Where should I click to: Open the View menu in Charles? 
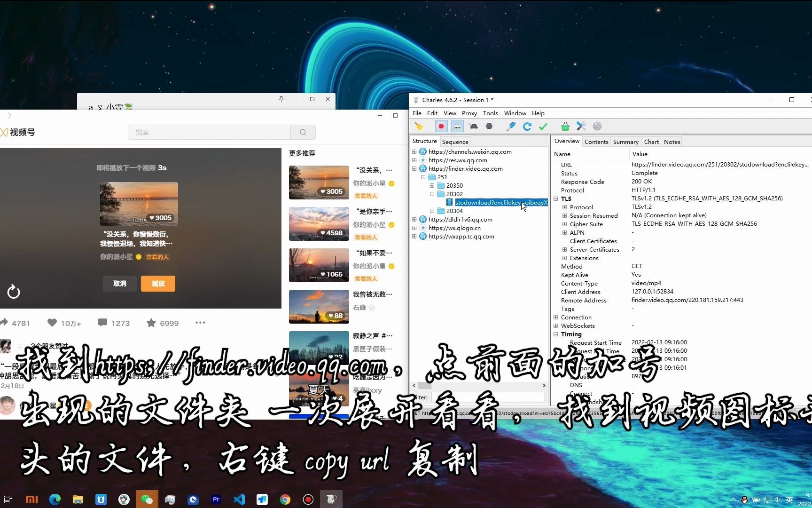[450, 113]
